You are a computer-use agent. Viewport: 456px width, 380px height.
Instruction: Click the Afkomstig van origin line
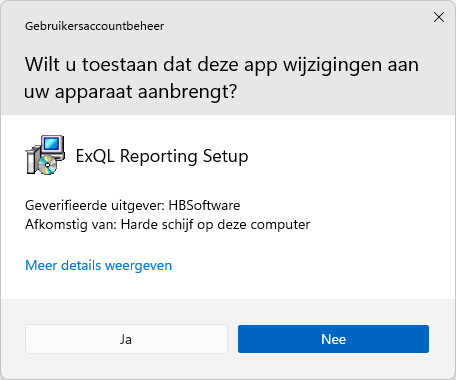click(x=168, y=225)
